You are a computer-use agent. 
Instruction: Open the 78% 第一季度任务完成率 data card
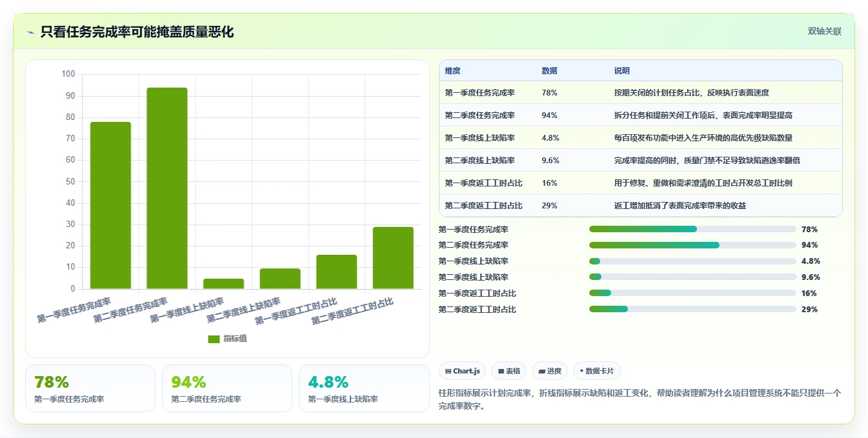90,388
